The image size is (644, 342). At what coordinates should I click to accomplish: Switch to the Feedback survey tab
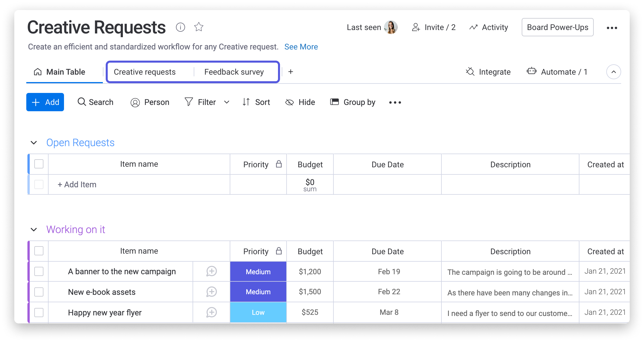(x=234, y=72)
